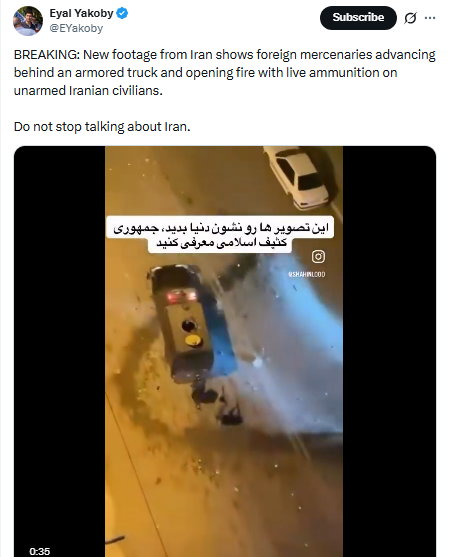Click the video's left black letterbox area

[x=59, y=351]
